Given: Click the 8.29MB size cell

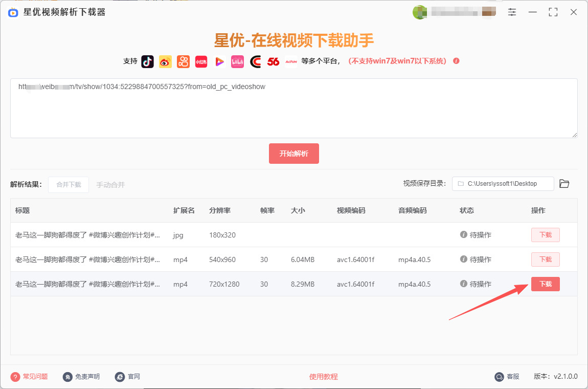Looking at the screenshot, I should [303, 284].
